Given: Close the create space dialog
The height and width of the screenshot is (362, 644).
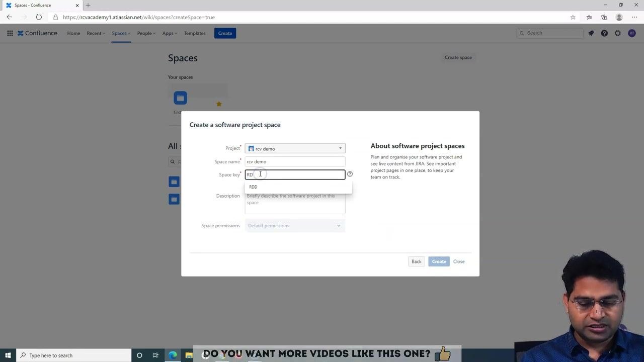Looking at the screenshot, I should point(459,261).
